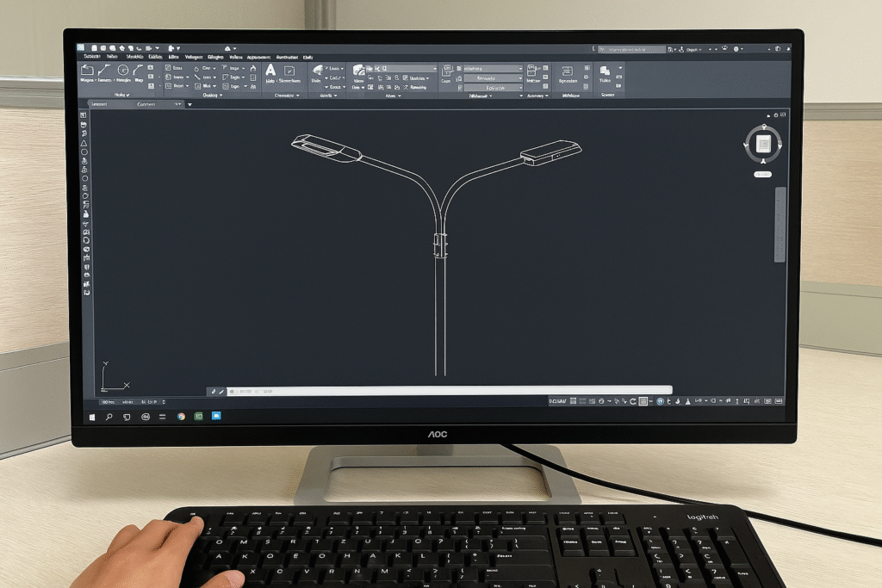
Task: Click the ViewCube in the drawing area
Action: click(x=762, y=144)
